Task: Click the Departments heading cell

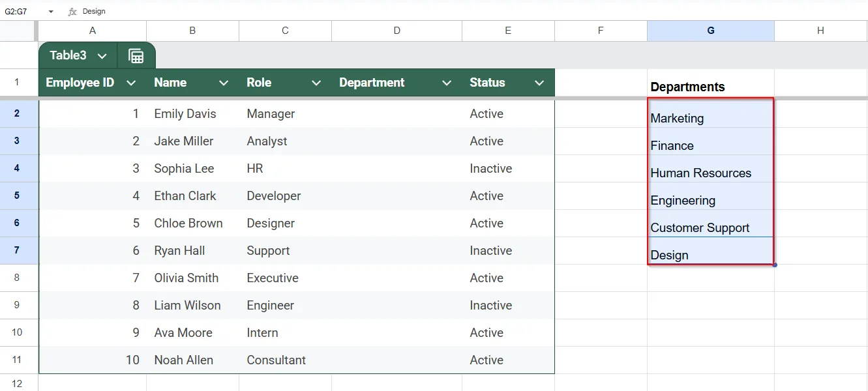Action: pos(711,83)
